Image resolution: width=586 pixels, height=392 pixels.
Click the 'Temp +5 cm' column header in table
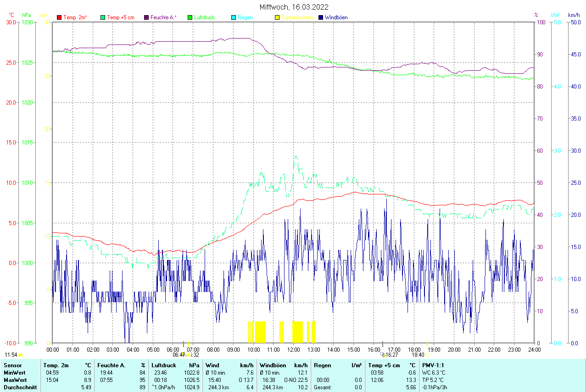click(385, 365)
